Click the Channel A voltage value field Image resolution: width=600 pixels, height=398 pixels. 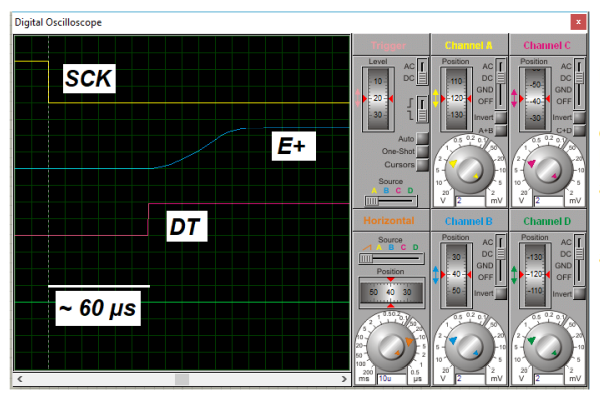tap(470, 201)
